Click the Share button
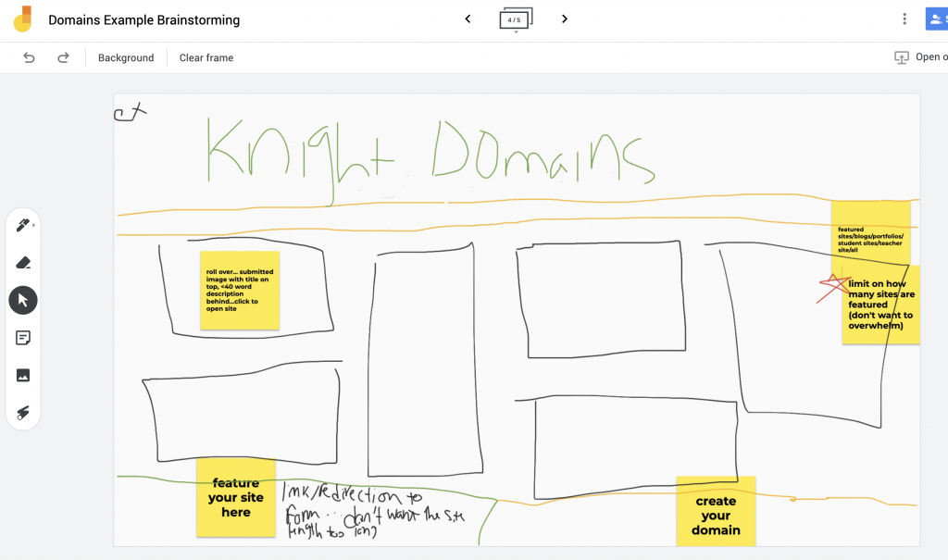Image resolution: width=948 pixels, height=560 pixels. [x=936, y=19]
